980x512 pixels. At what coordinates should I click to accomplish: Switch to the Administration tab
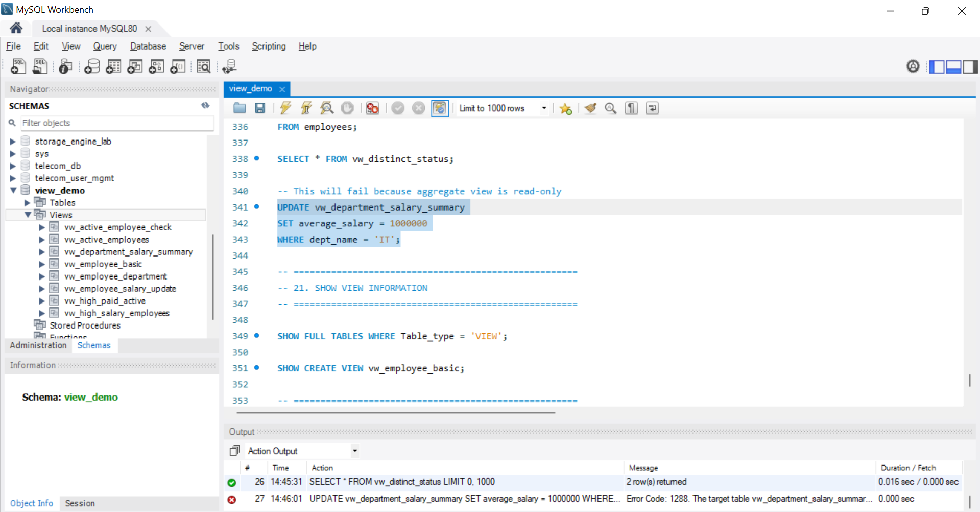coord(38,345)
